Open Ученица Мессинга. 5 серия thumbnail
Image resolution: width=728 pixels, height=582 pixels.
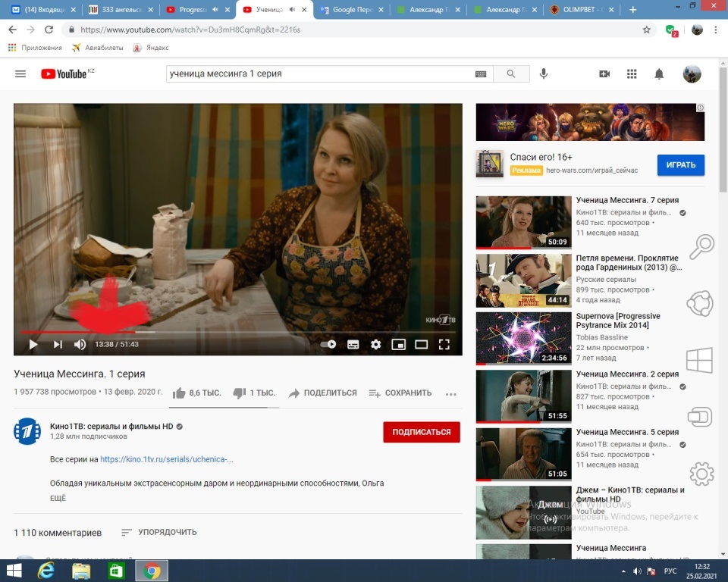click(x=524, y=455)
